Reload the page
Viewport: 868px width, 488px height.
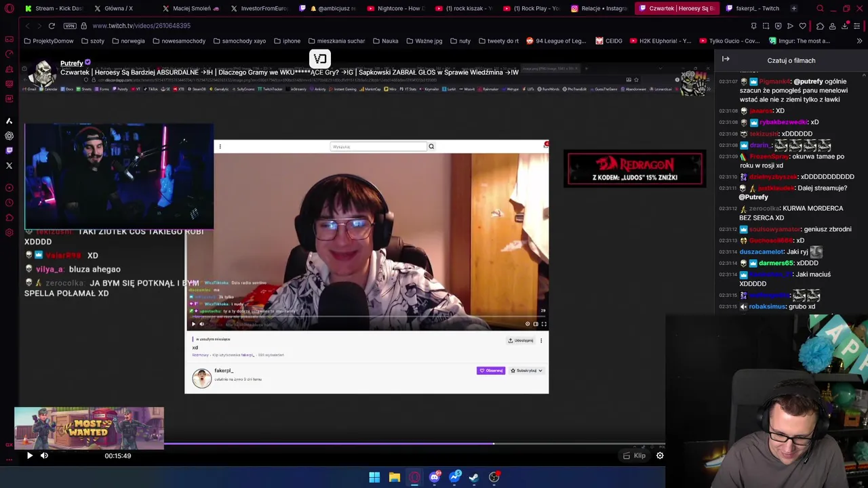52,26
